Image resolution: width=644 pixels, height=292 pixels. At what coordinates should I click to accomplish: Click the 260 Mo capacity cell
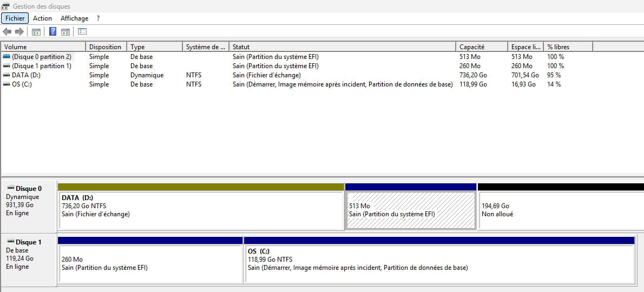(470, 65)
